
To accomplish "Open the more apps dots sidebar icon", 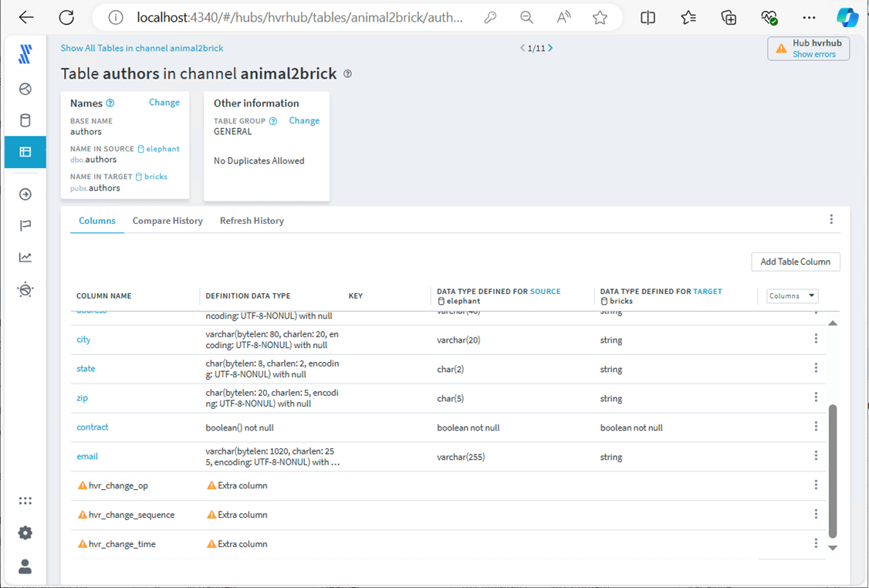I will click(x=25, y=501).
